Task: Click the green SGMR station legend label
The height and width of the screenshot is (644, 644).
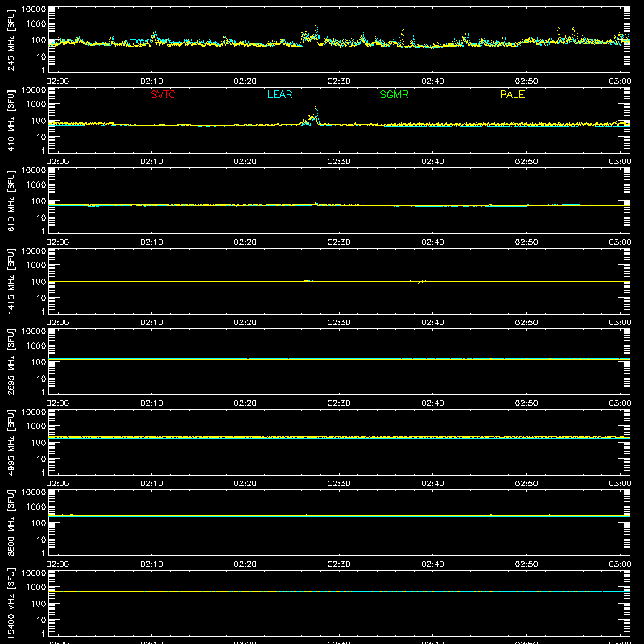Action: point(394,94)
